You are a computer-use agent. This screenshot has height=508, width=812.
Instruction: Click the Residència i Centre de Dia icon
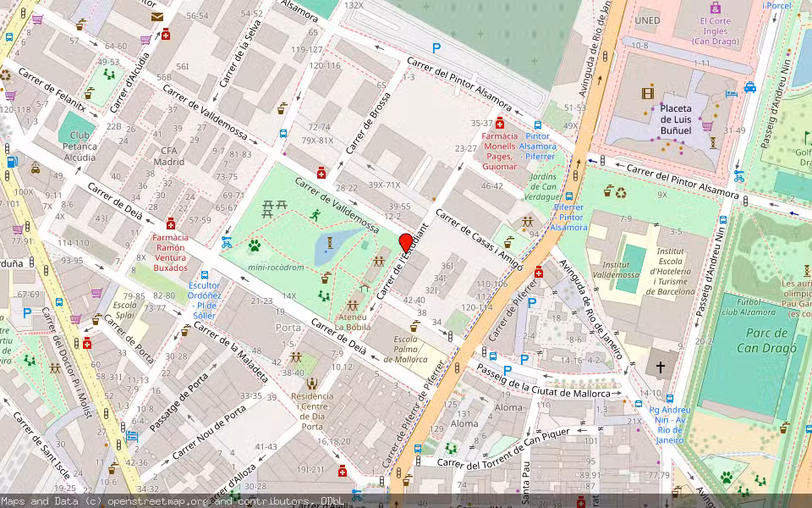pos(312,384)
